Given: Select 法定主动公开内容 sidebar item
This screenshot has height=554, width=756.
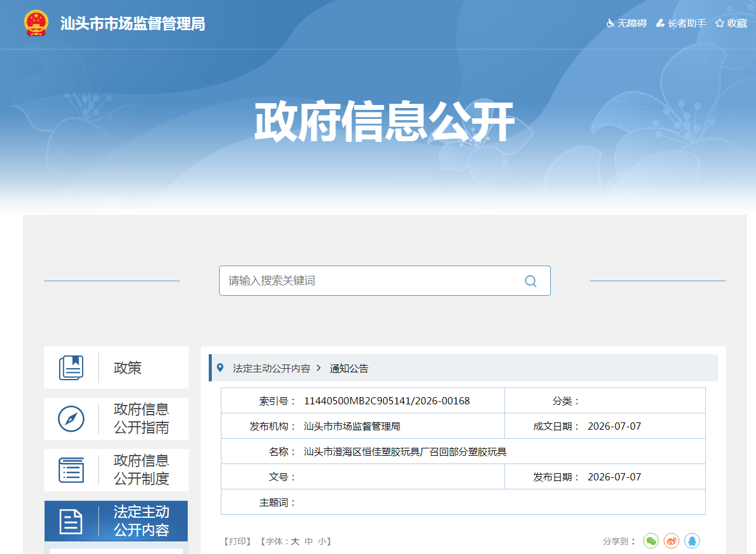Looking at the screenshot, I should pos(116,521).
